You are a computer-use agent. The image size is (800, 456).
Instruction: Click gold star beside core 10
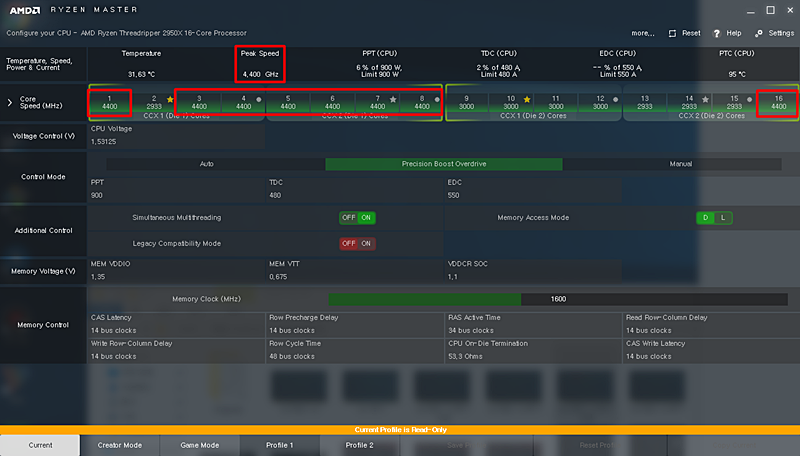(527, 99)
